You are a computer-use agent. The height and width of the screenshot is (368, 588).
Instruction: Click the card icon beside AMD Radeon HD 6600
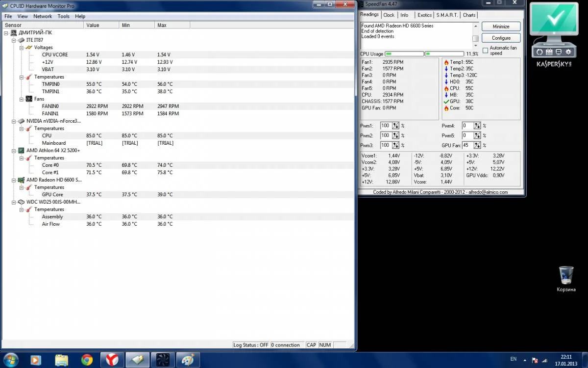pos(22,180)
